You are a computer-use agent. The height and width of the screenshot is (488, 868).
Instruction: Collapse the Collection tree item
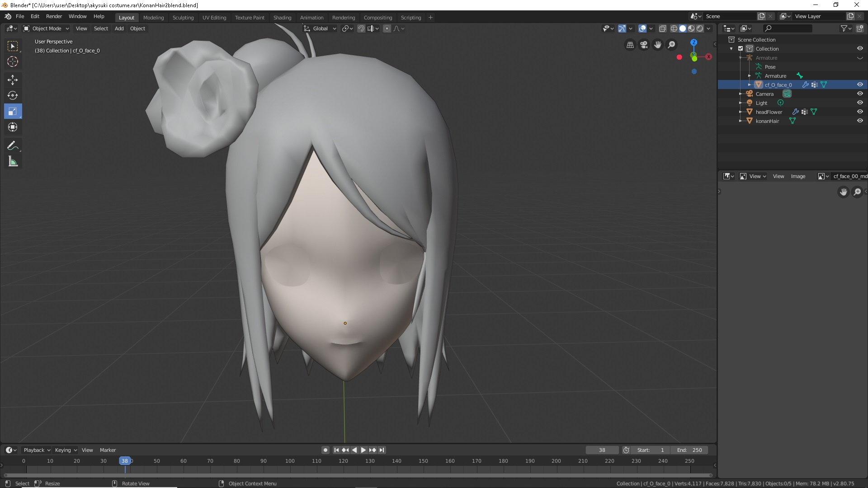tap(731, 49)
